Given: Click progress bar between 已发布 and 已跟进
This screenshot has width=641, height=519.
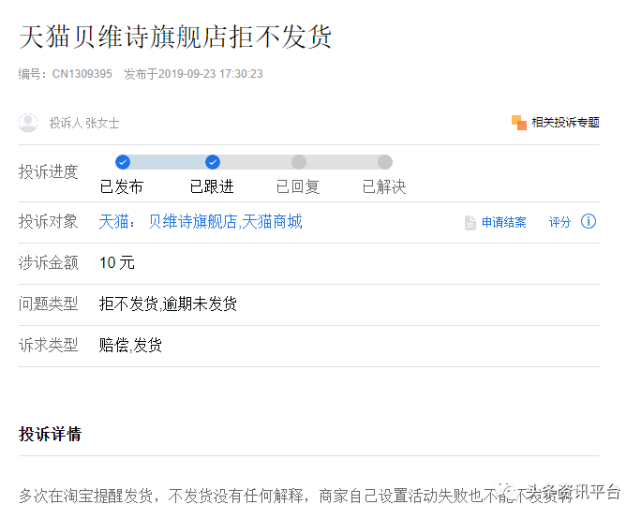Looking at the screenshot, I should coord(167,162).
